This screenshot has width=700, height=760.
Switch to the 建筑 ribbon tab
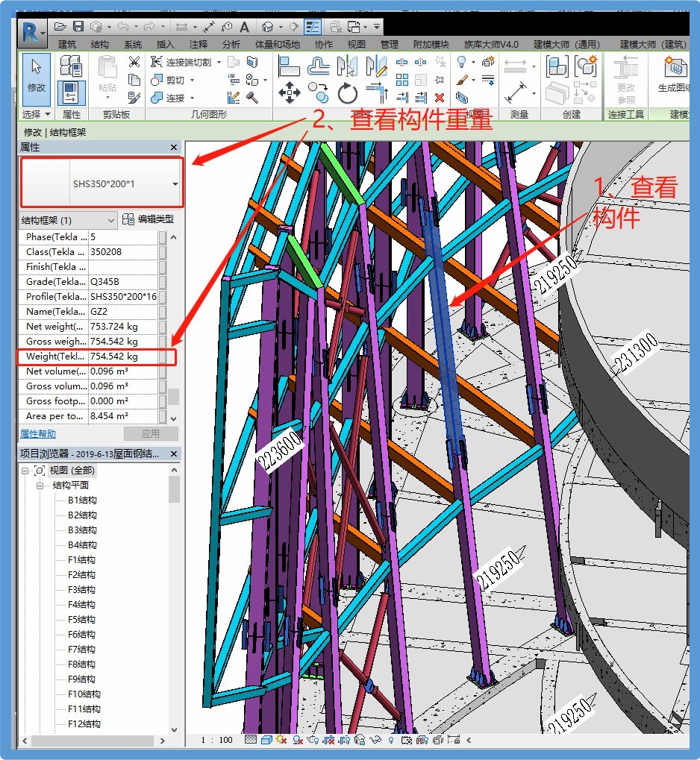[x=67, y=45]
